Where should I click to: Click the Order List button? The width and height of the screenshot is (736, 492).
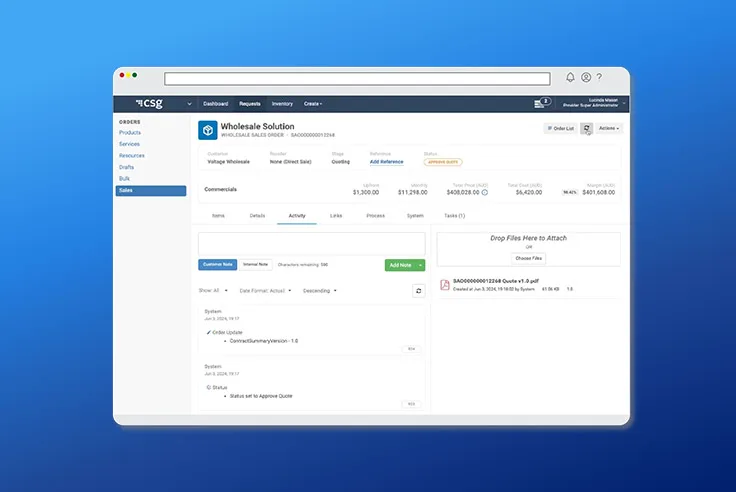[x=560, y=128]
